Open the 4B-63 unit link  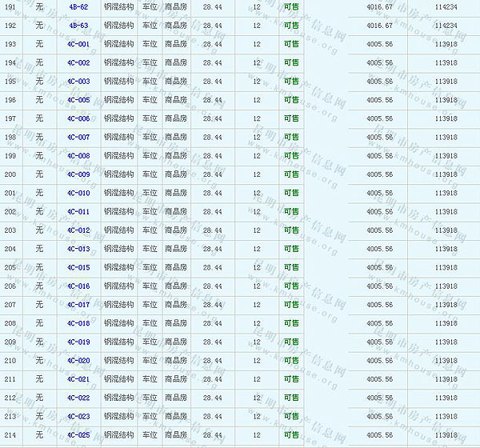pyautogui.click(x=78, y=25)
